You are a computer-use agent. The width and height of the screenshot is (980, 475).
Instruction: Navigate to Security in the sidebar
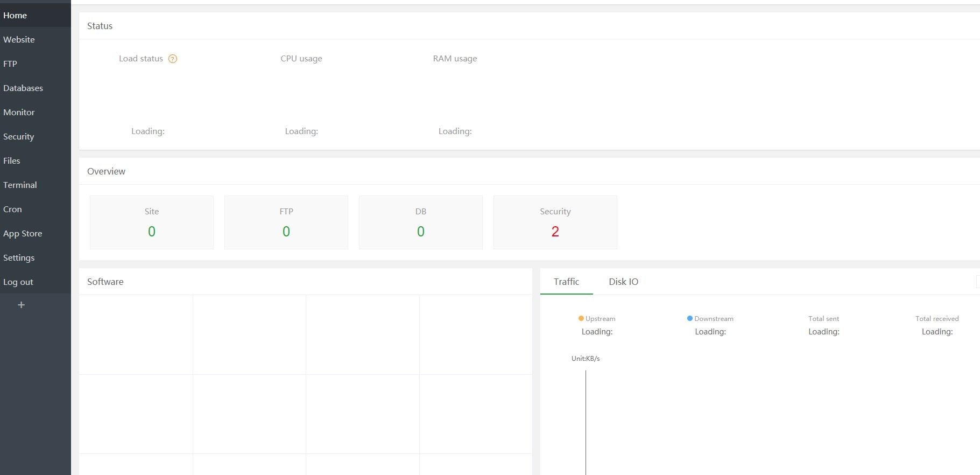[19, 136]
